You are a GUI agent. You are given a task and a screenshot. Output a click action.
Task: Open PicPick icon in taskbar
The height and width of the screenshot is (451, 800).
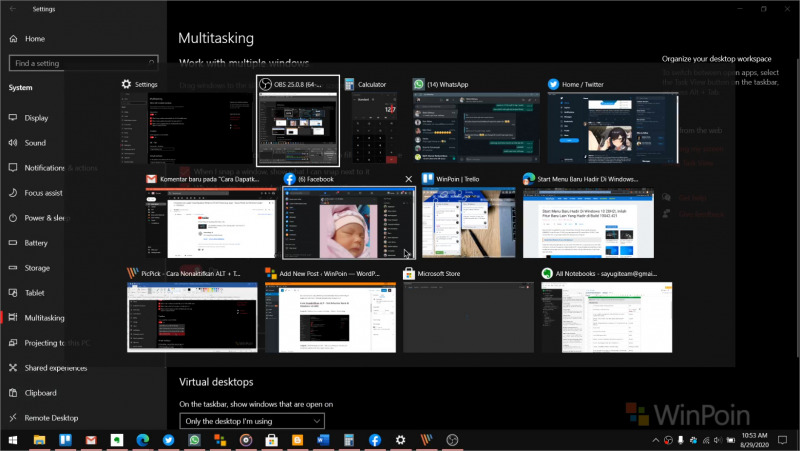coord(426,440)
